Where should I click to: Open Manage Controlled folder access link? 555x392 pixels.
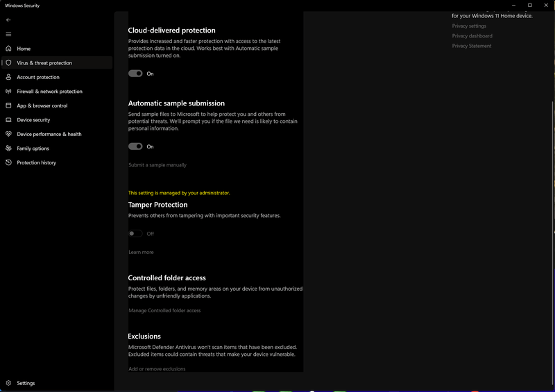coord(164,311)
